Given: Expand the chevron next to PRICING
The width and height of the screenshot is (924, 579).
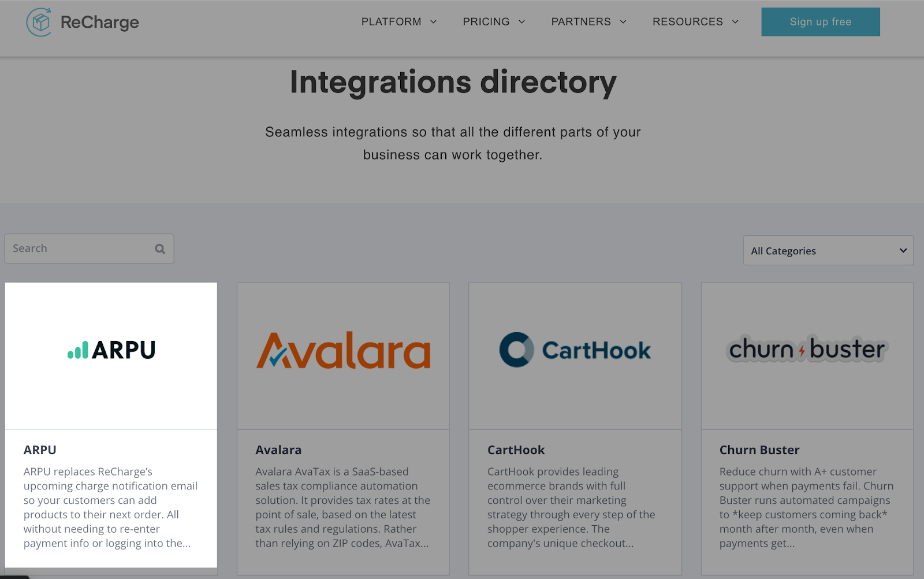Looking at the screenshot, I should coord(522,22).
